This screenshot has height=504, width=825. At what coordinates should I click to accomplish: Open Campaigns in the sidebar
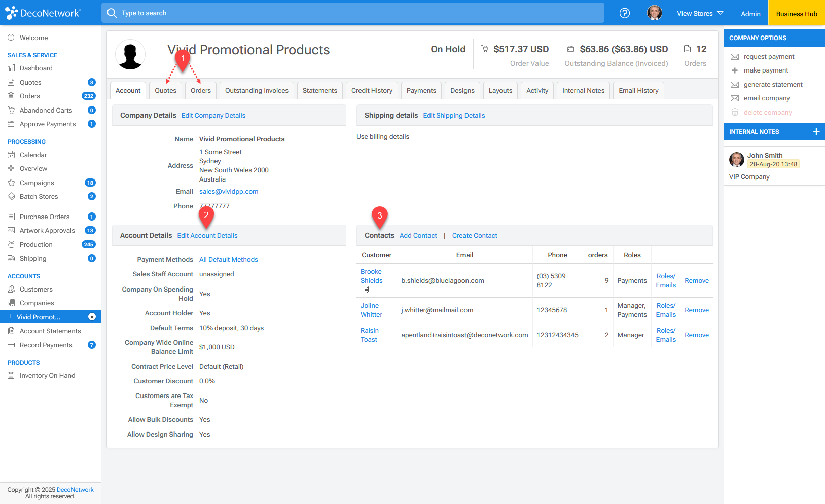(37, 183)
